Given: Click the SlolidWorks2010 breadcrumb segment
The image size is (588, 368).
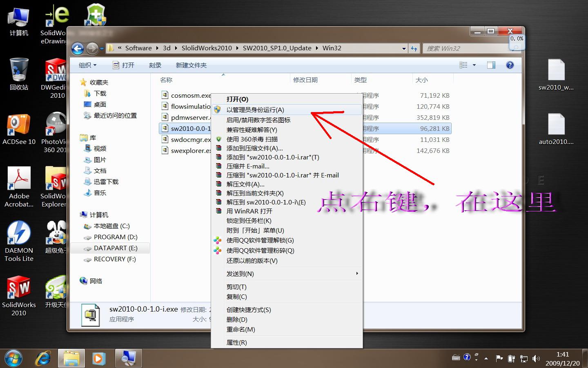Looking at the screenshot, I should 207,48.
